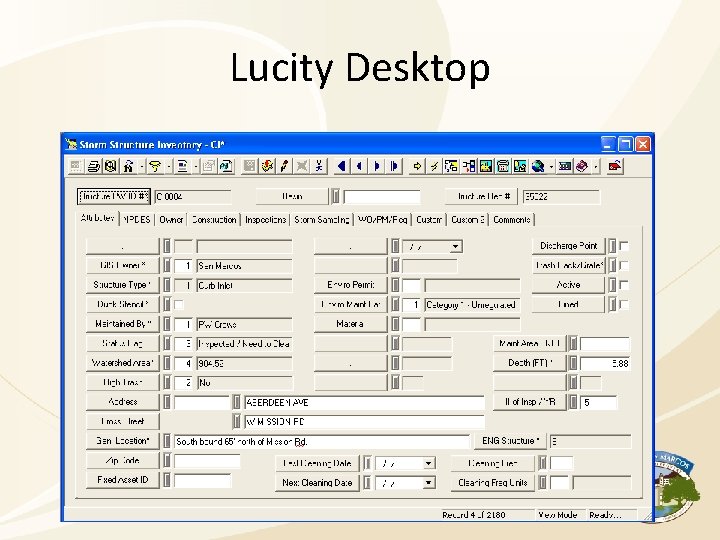Click the Depth (FT) label button

click(530, 363)
